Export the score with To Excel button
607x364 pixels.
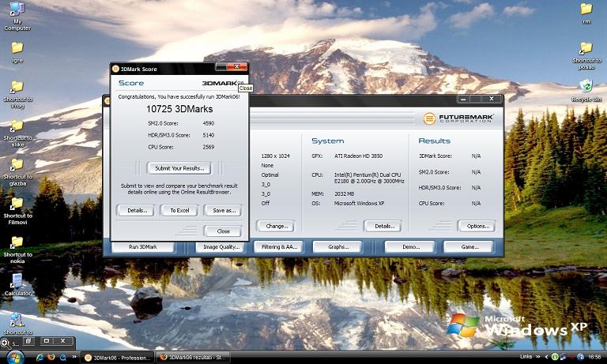179,210
